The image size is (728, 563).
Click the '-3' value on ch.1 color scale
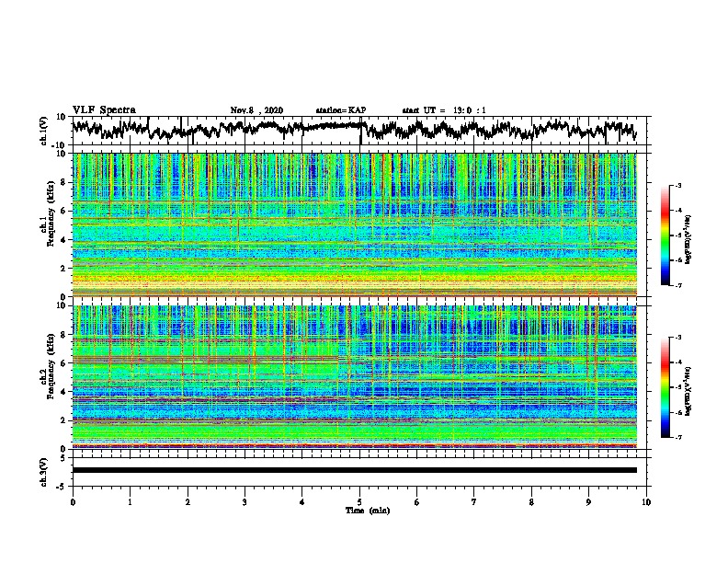point(677,185)
